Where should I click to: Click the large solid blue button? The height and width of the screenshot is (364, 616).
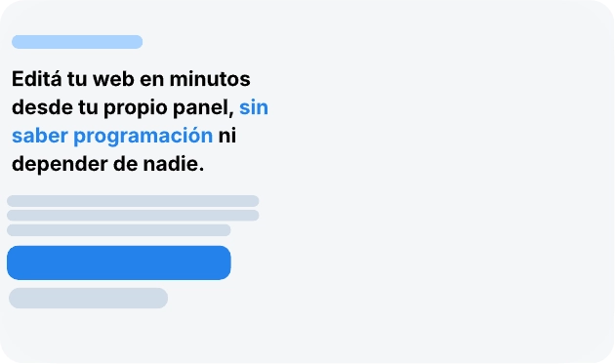[119, 263]
